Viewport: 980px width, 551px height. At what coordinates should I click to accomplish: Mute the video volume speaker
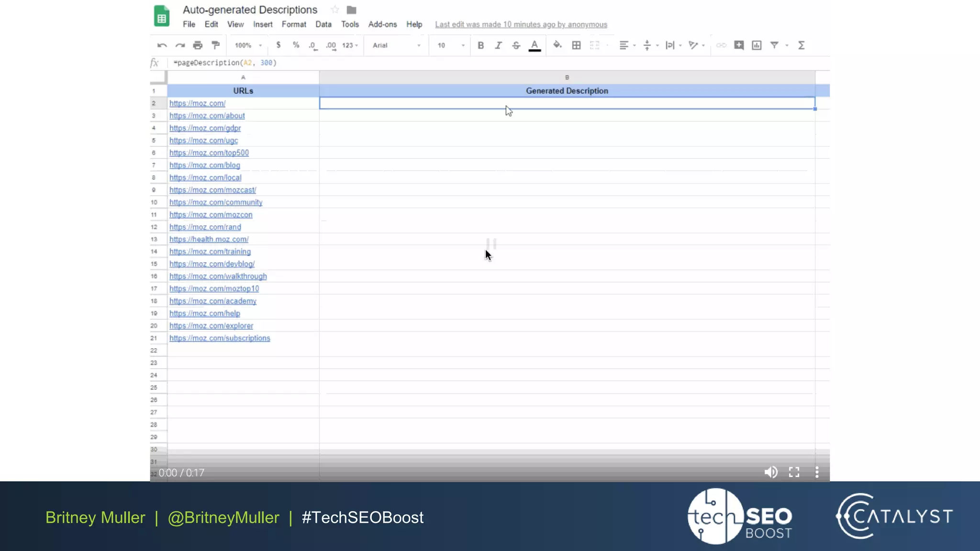click(x=770, y=473)
